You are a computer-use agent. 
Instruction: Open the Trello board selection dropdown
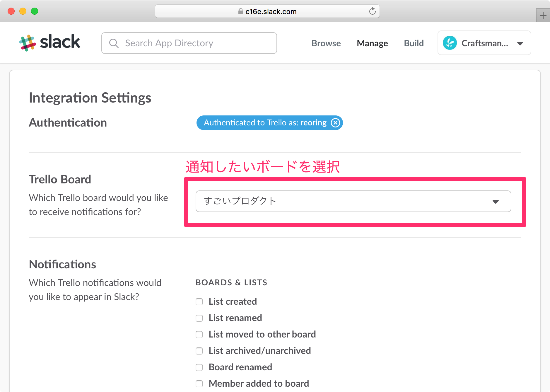point(353,201)
